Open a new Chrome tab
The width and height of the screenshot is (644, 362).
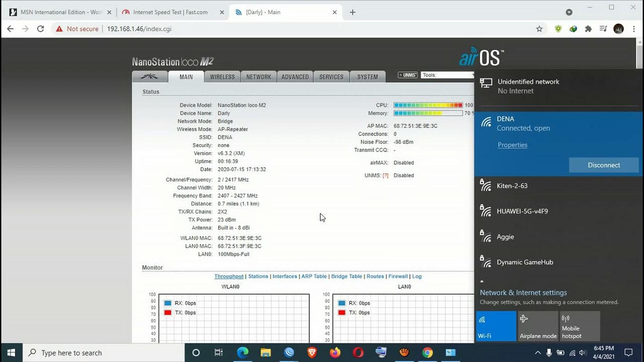353,12
